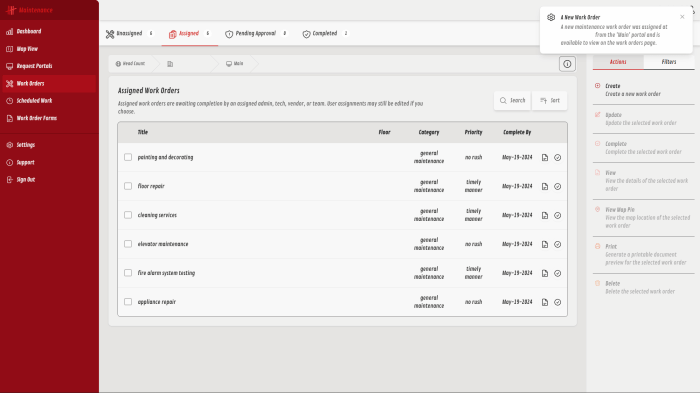Select the cleaning services checkbox
This screenshot has width=700, height=393.
128,215
